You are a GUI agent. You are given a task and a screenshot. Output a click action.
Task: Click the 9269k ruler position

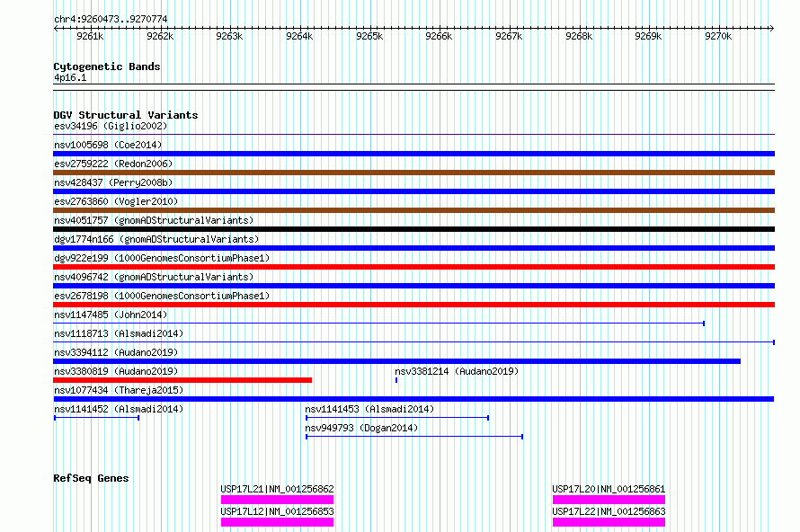coord(648,36)
